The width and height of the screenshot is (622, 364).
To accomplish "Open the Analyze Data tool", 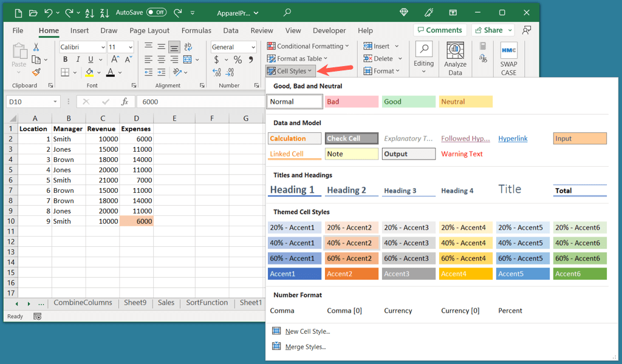I will 456,58.
